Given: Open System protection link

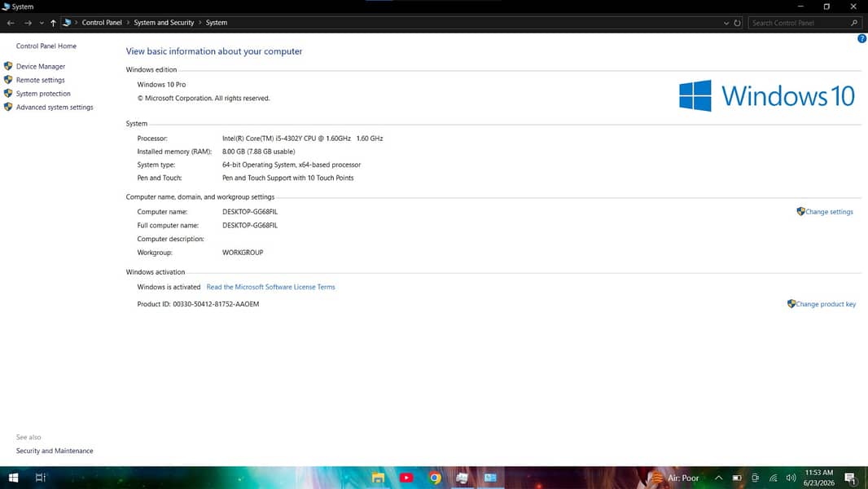Looking at the screenshot, I should pyautogui.click(x=43, y=94).
